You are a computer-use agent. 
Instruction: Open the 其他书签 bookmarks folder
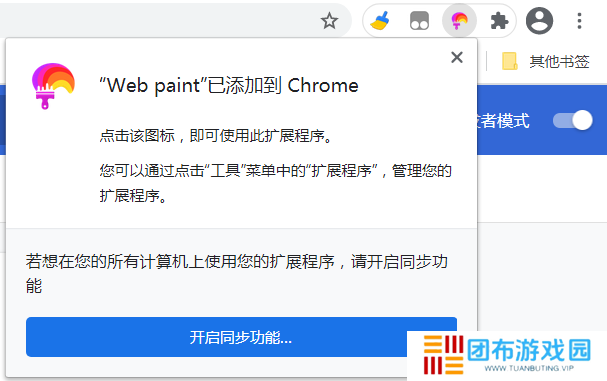click(x=559, y=62)
